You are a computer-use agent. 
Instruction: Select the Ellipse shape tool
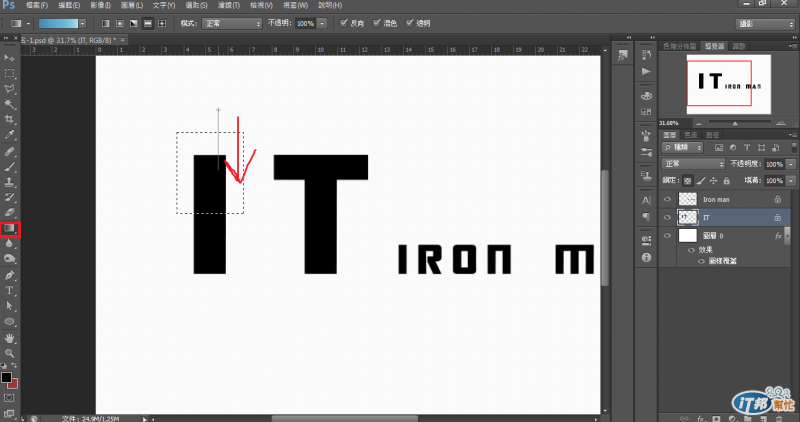[x=9, y=321]
